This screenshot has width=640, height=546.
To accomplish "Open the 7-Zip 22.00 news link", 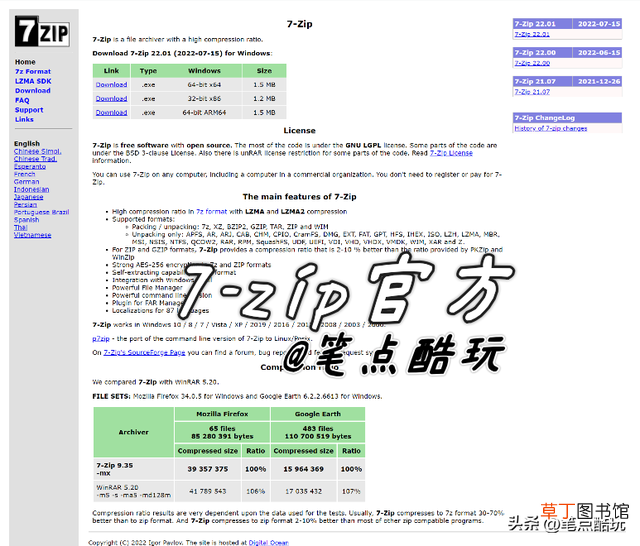I will [x=532, y=63].
